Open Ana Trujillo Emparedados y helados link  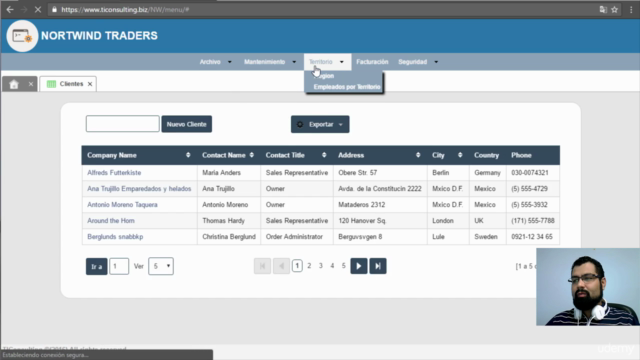click(x=139, y=189)
